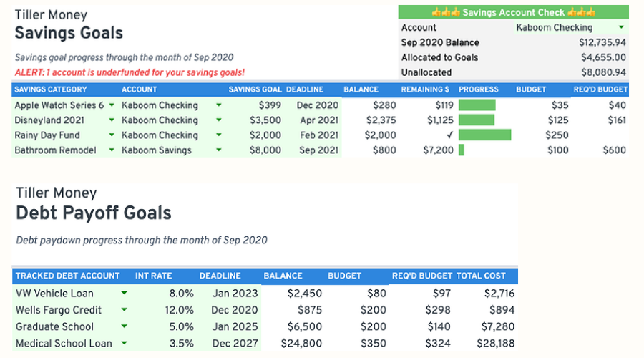Click the Debt Payoff Goals title
Viewport: 644px width, 358px height.
coord(94,213)
